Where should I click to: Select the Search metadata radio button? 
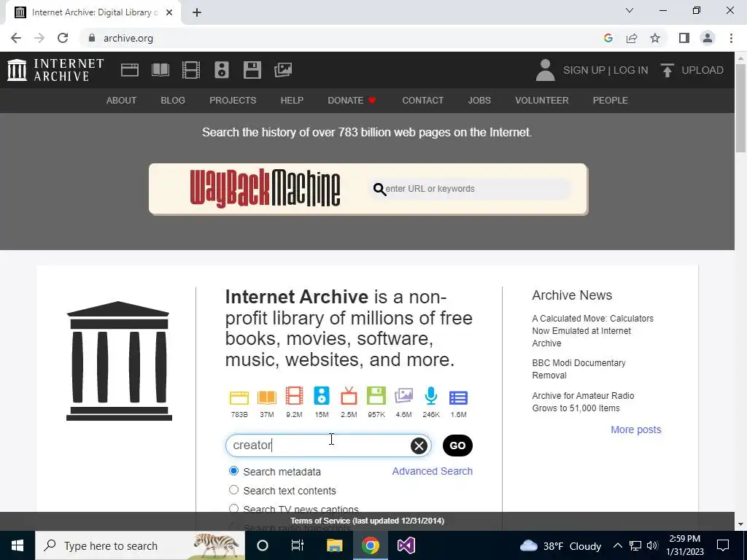233,471
